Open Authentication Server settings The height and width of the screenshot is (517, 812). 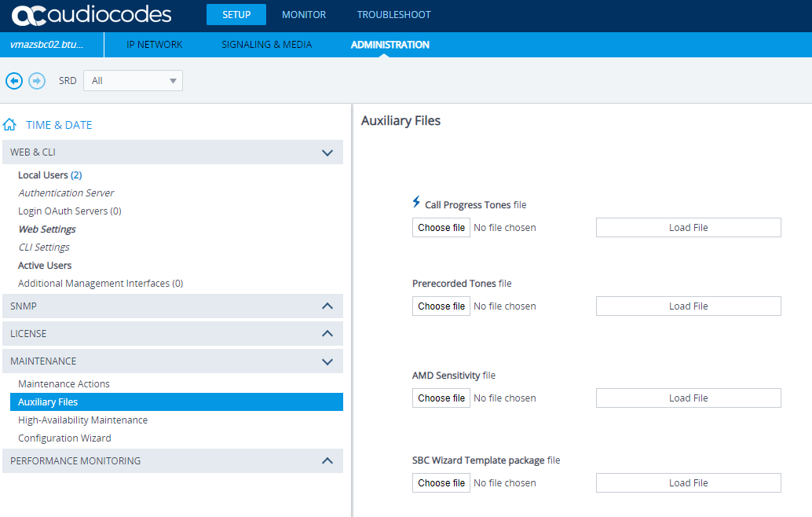[x=66, y=192]
